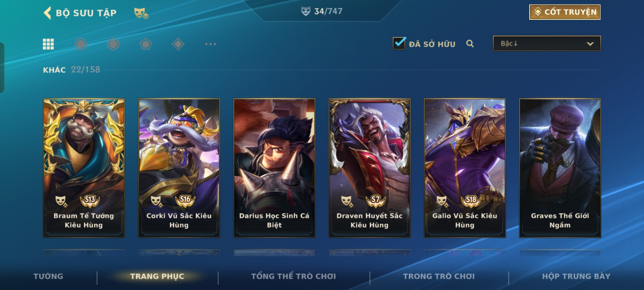
Task: Select the Braum Tể Tướng Kiêu Hùng skin card
Action: pos(84,168)
